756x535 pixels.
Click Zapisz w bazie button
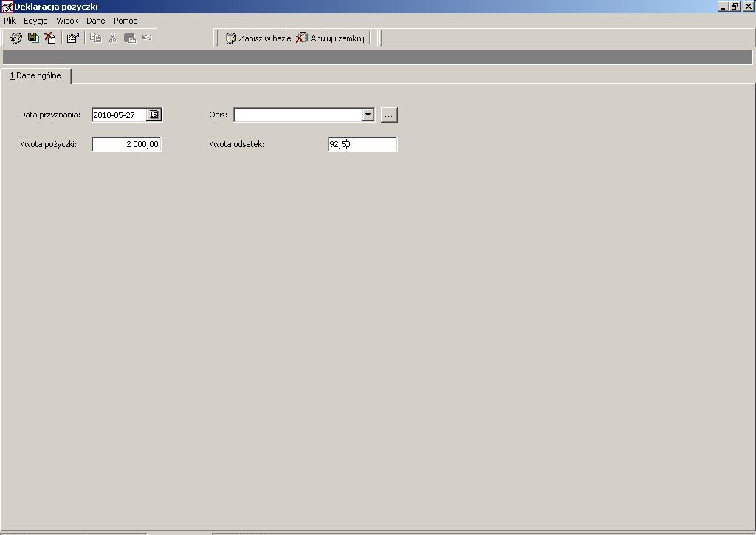pyautogui.click(x=258, y=38)
